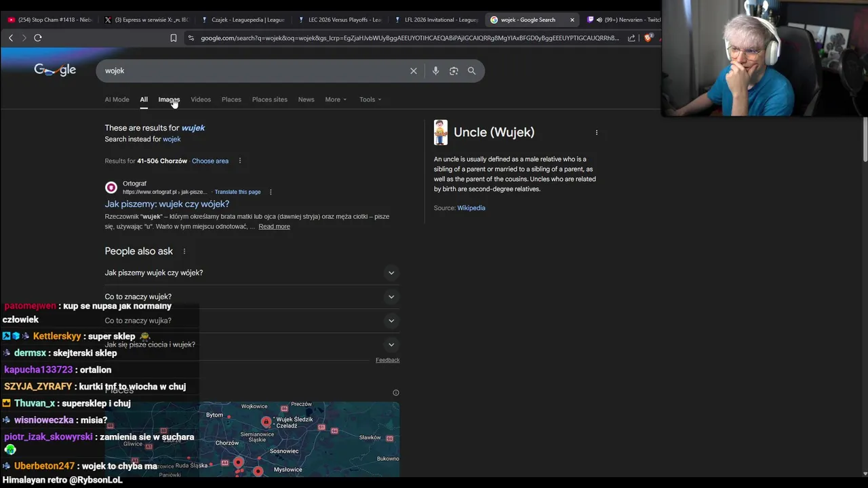The width and height of the screenshot is (868, 488).
Task: Go back with the browser back arrow
Action: tap(11, 38)
